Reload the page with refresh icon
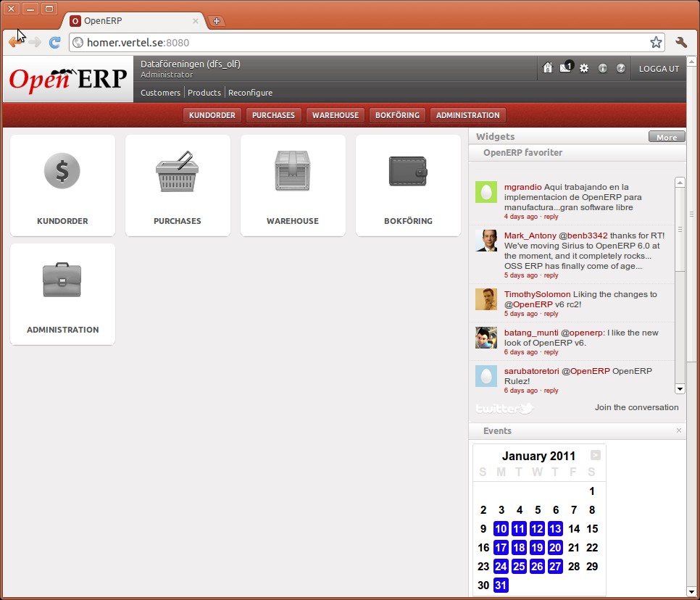This screenshot has width=700, height=600. (54, 43)
